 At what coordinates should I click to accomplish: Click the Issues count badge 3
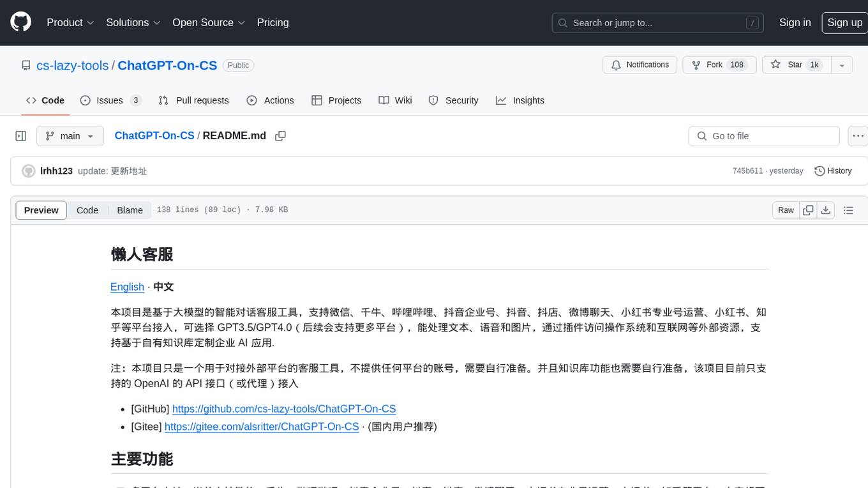[x=135, y=100]
